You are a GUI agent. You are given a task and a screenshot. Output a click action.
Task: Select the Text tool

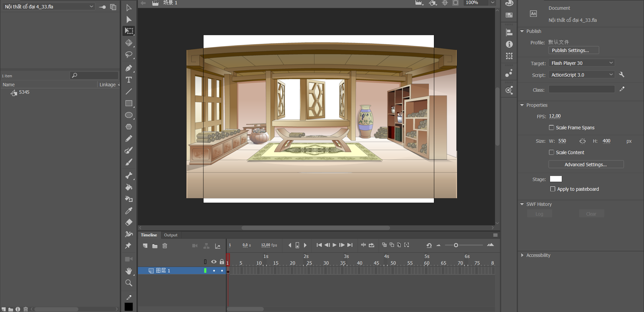click(x=129, y=80)
